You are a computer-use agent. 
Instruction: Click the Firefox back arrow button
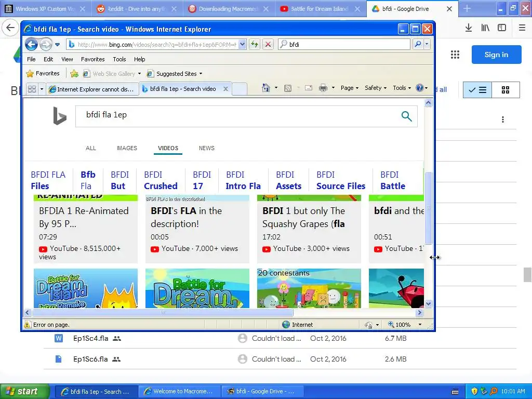click(10, 28)
